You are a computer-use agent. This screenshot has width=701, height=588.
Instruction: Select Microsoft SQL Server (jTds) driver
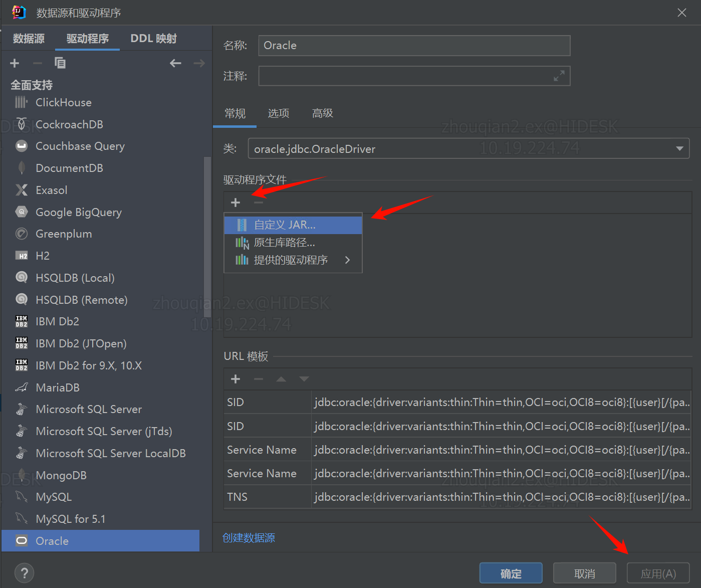point(104,431)
